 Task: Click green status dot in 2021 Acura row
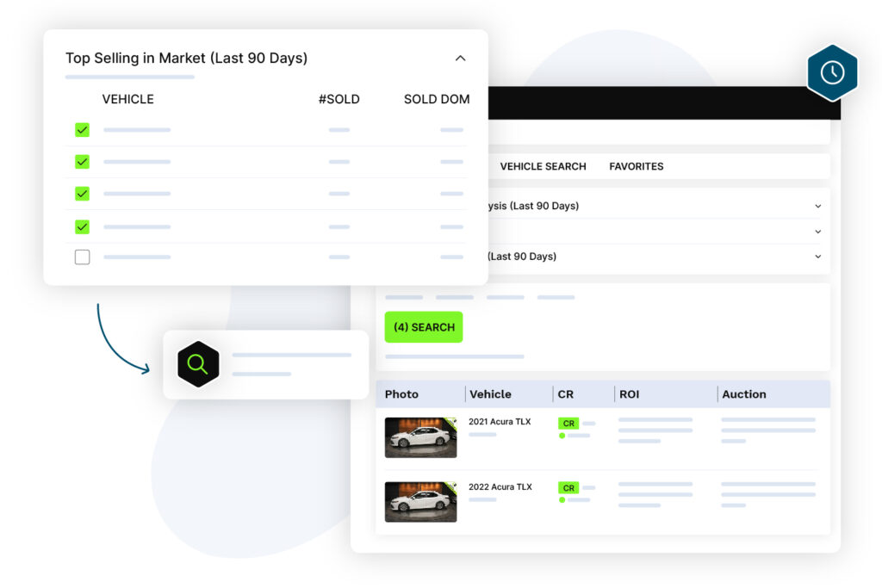point(562,436)
